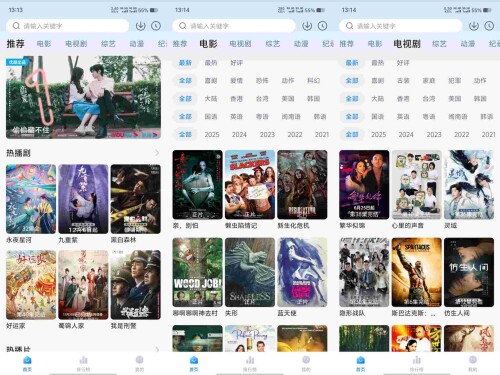
Task: Select 最热 sort option on 电影 screen
Action: (x=211, y=63)
